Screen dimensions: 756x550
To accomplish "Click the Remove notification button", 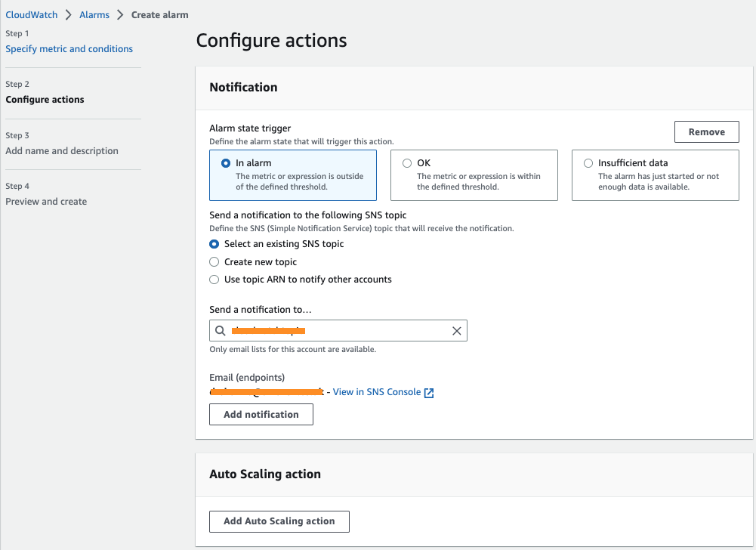I will 706,131.
